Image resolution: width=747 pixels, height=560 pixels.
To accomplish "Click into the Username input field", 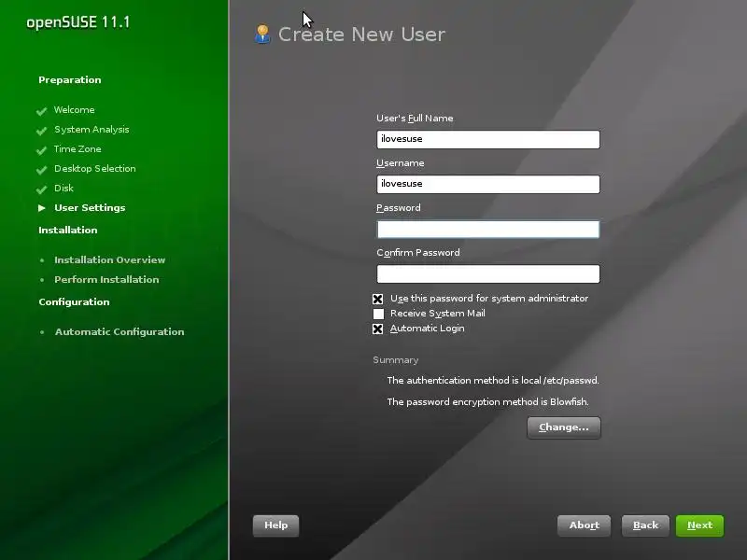I will (x=487, y=184).
